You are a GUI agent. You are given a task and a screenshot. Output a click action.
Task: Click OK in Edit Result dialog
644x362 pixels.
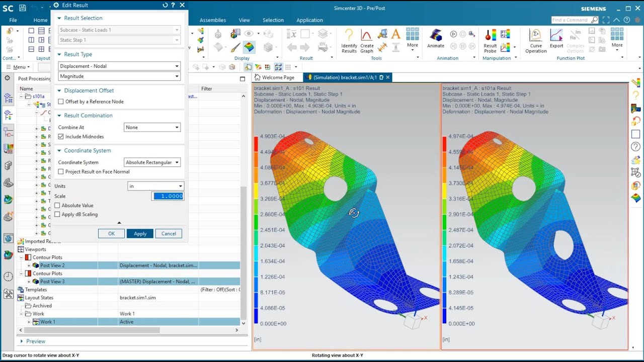point(111,234)
